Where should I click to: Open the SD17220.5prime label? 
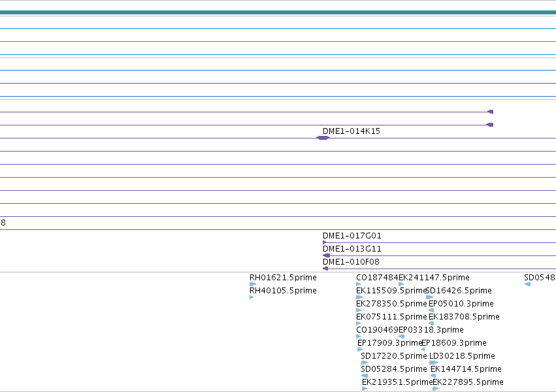pyautogui.click(x=394, y=356)
